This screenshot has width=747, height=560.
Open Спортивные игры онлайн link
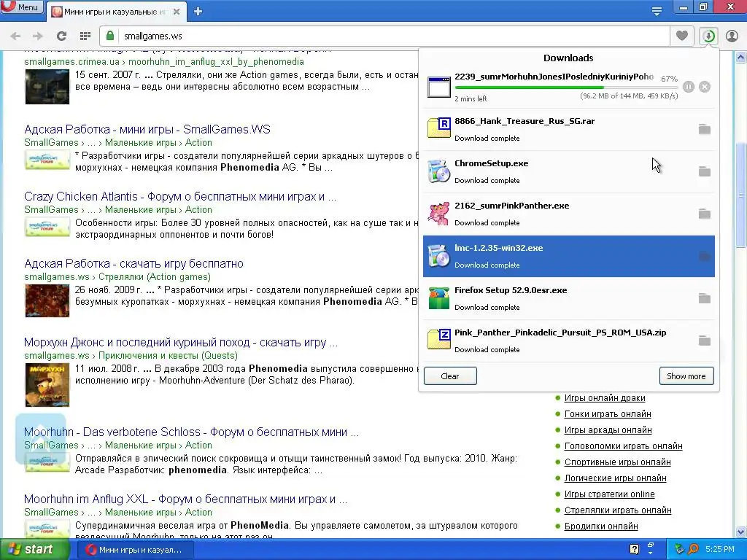[x=617, y=462]
